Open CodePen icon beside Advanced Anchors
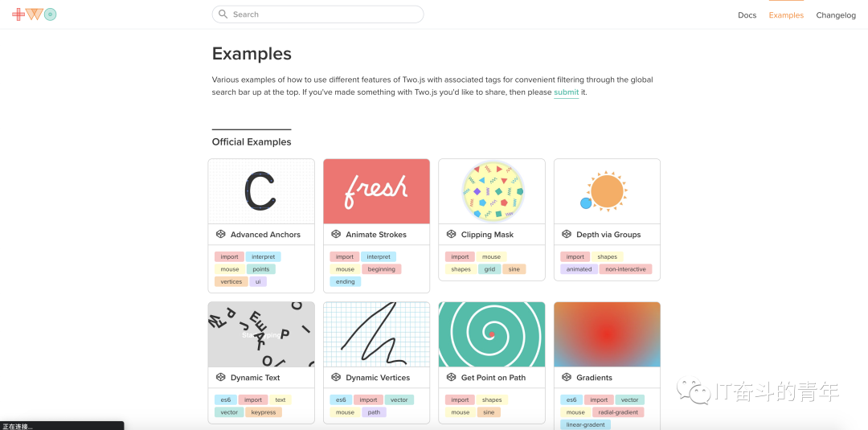 220,234
